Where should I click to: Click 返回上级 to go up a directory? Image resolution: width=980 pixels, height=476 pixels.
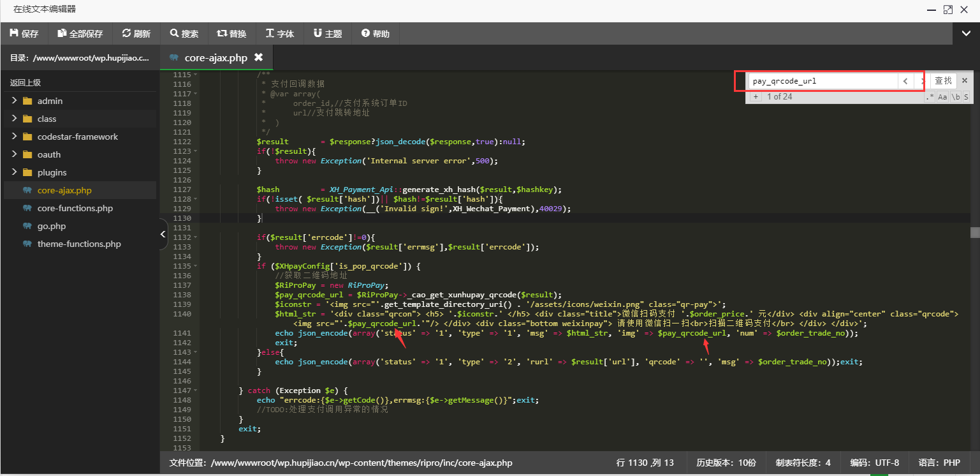(26, 83)
